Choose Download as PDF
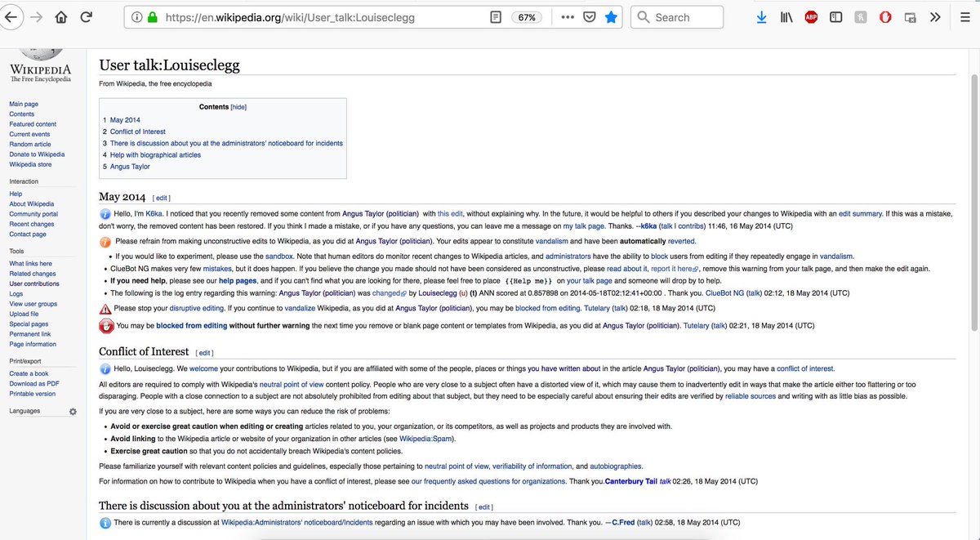980x540 pixels. (x=34, y=383)
